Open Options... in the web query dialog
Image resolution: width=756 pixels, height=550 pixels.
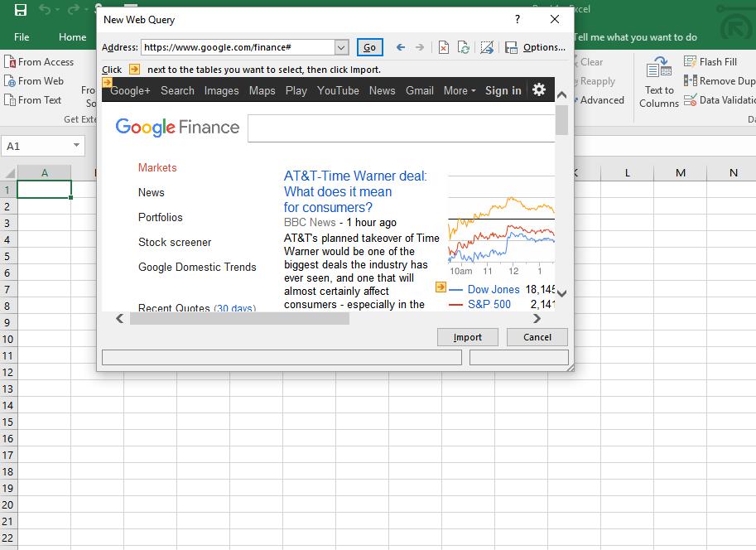(544, 47)
